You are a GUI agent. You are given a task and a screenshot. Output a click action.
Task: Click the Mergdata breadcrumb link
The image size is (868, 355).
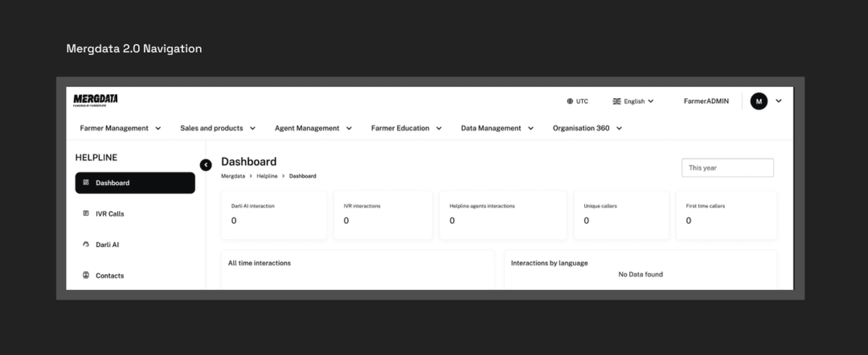233,176
